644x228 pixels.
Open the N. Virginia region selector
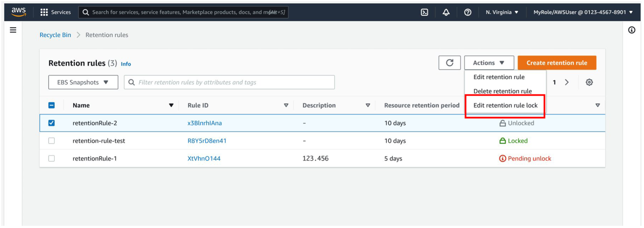[502, 12]
